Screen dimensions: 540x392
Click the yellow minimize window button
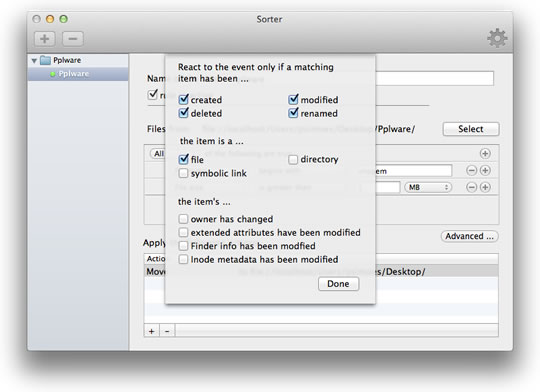click(50, 19)
